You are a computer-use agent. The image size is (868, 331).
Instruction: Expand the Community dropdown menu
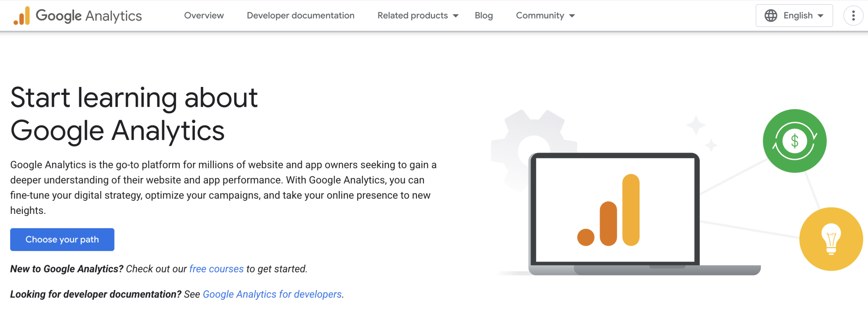coord(545,16)
